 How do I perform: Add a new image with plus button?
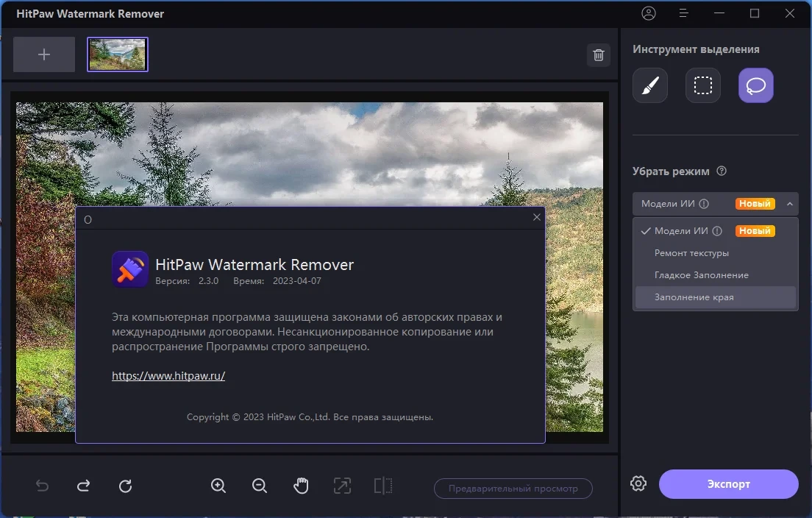click(44, 54)
